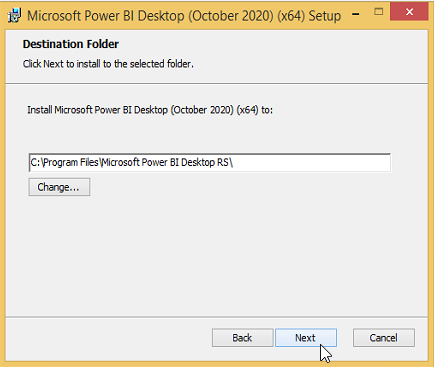Minimize the Power BI Setup window

[x=356, y=14]
